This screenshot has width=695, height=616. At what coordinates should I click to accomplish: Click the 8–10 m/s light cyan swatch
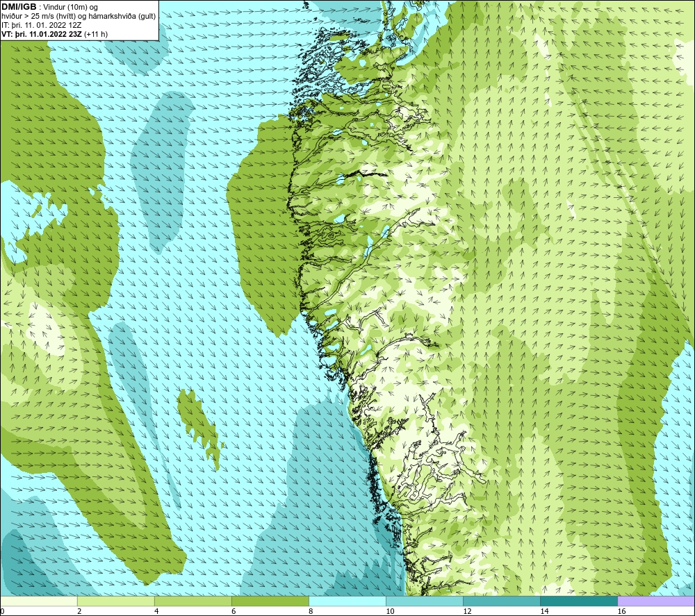pos(347,601)
